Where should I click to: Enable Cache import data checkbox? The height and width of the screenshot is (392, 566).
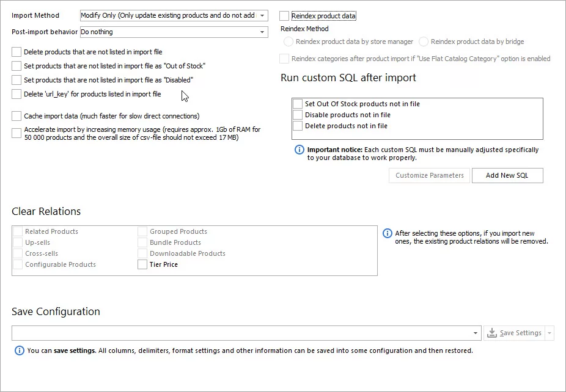(17, 116)
